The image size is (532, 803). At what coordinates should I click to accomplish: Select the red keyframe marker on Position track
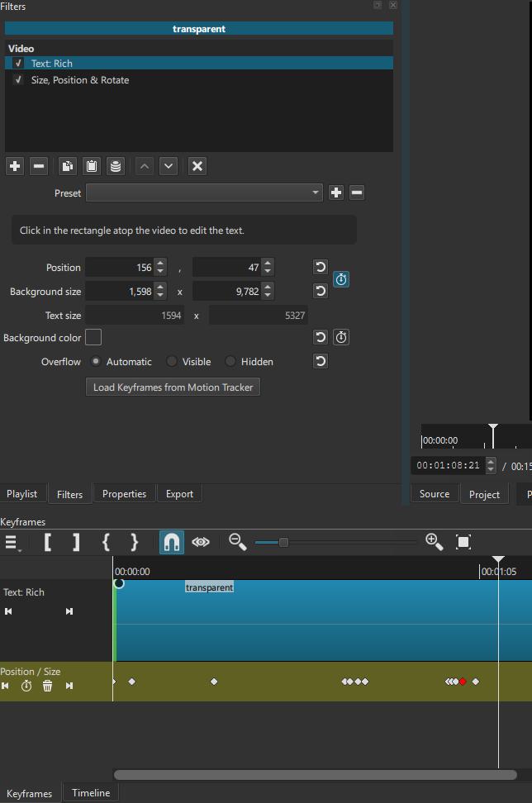pos(463,682)
